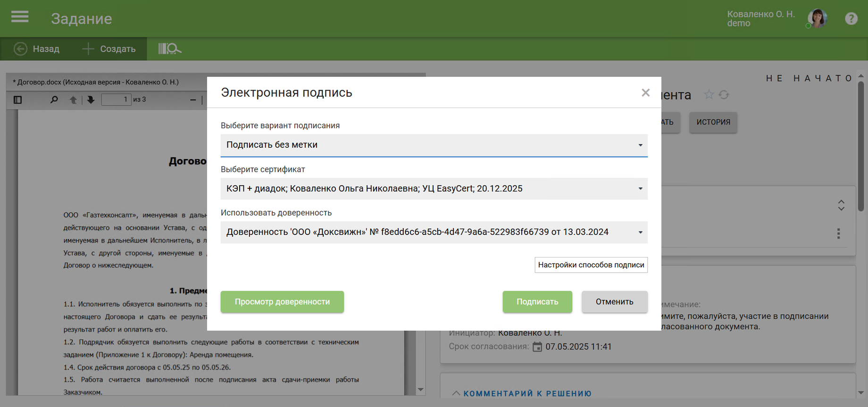This screenshot has width=868, height=407.
Task: Click the user profile avatar
Action: tap(817, 18)
